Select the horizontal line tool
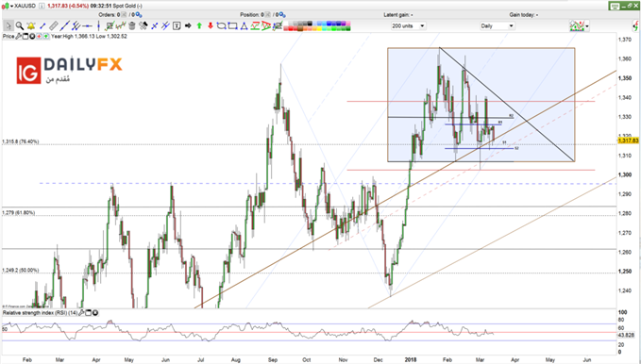This screenshot has height=364, width=641. coord(87,25)
